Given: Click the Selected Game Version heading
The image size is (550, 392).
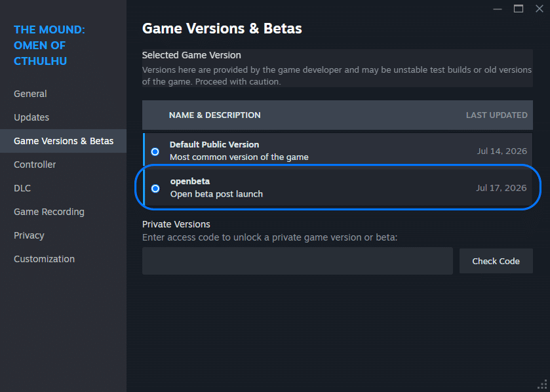Looking at the screenshot, I should pos(191,55).
